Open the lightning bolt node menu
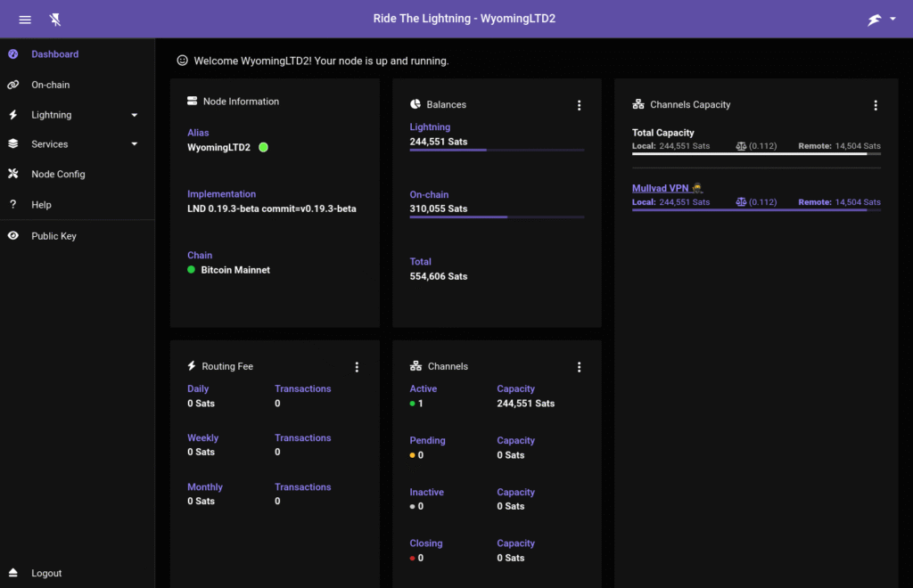The image size is (913, 588). [x=881, y=20]
